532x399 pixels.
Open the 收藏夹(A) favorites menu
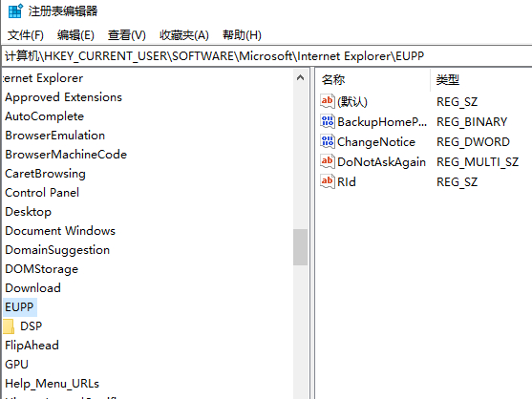(184, 35)
